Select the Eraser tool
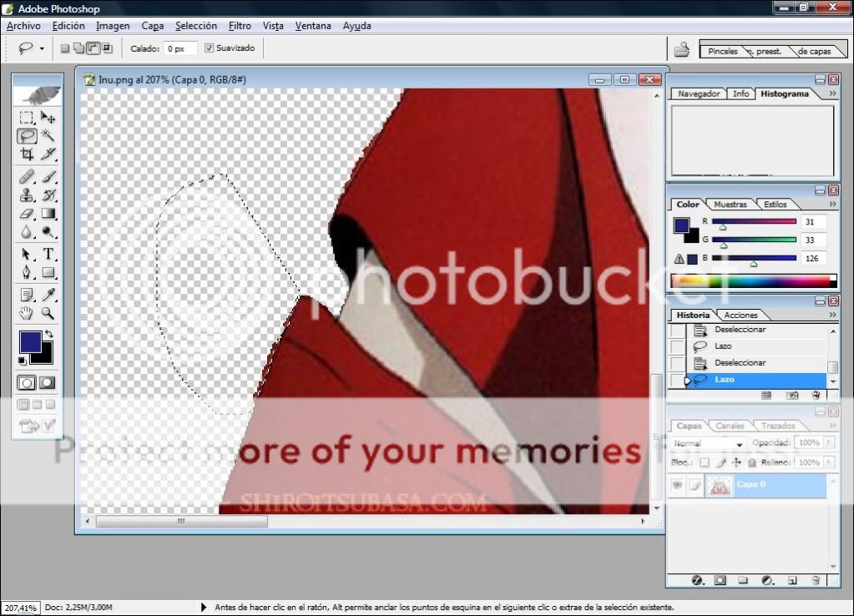 click(x=27, y=215)
